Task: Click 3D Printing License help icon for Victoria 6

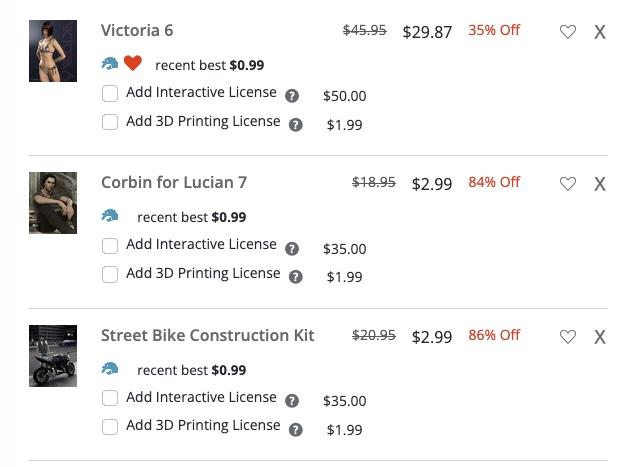Action: tap(296, 125)
